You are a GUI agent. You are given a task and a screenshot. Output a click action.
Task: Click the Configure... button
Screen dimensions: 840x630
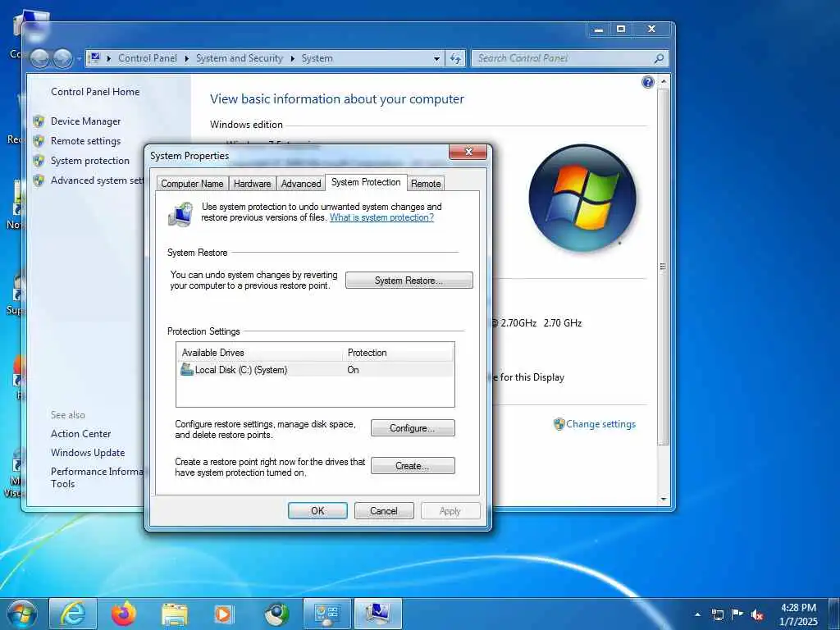pyautogui.click(x=413, y=428)
